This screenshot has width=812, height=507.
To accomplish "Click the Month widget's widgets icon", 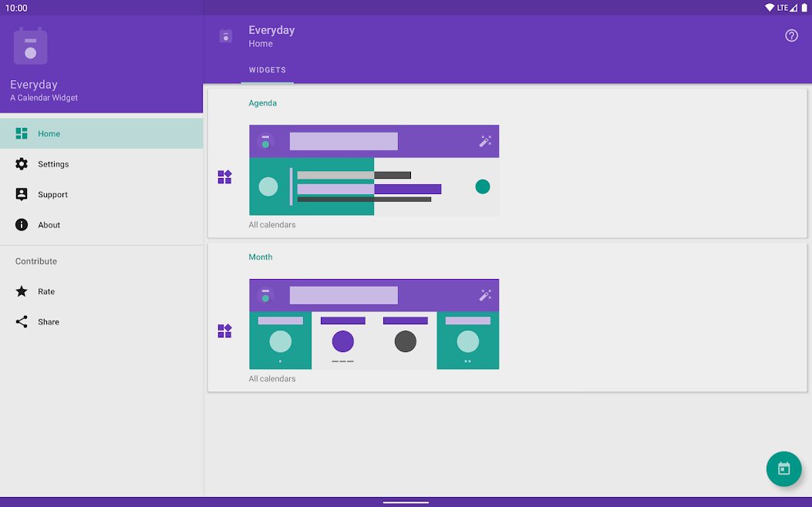I will [x=224, y=331].
